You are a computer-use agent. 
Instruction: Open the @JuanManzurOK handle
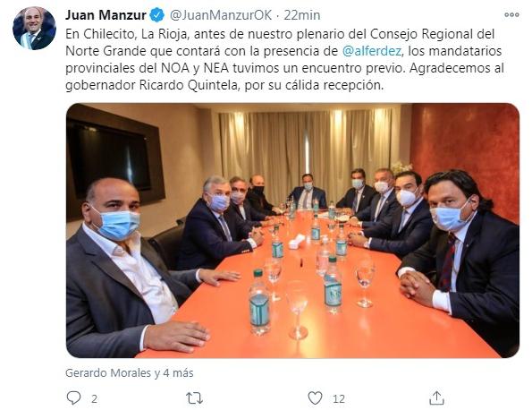click(221, 15)
